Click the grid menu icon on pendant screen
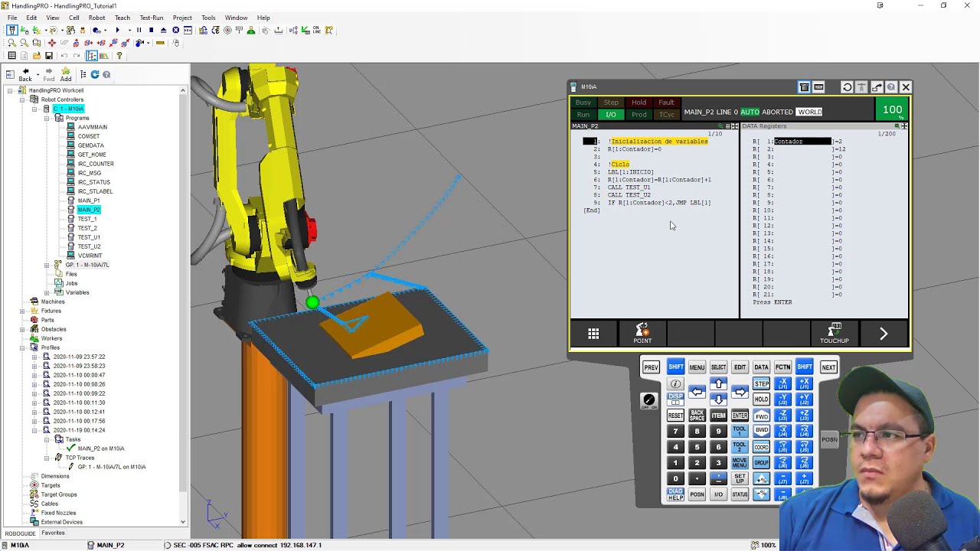980x551 pixels. [593, 334]
